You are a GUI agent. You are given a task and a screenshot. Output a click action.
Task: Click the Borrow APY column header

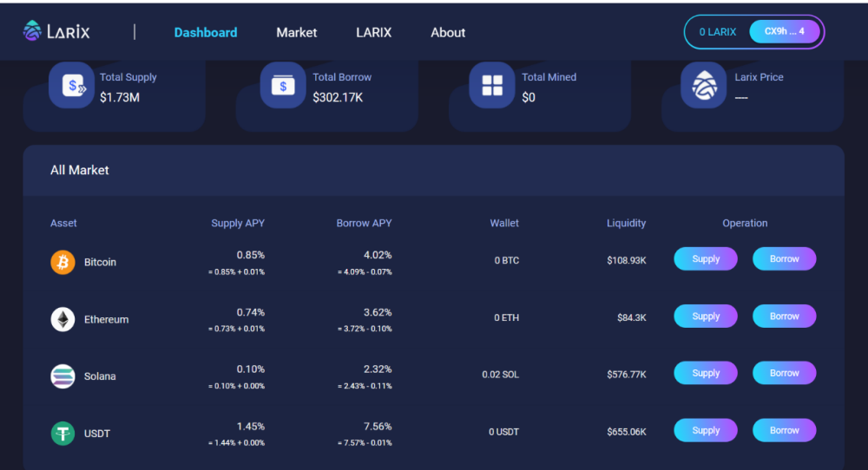[x=364, y=224]
